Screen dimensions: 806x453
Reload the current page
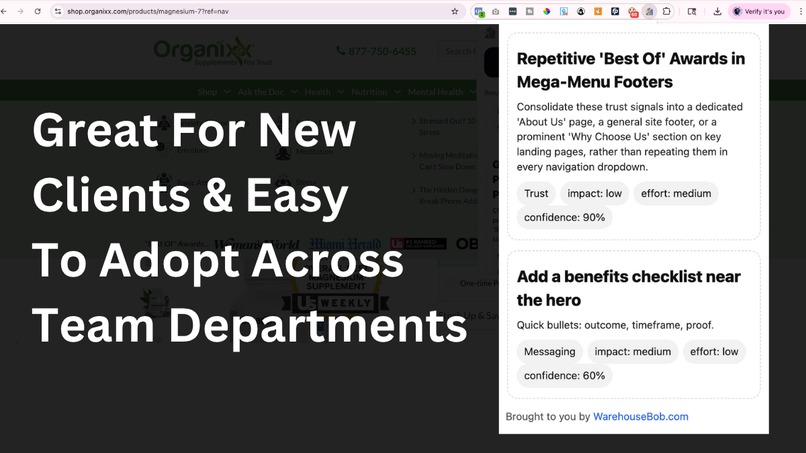[38, 11]
